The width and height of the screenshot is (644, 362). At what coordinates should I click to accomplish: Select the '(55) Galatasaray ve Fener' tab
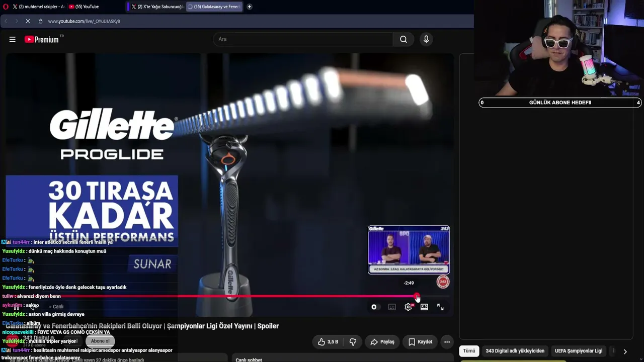(214, 7)
